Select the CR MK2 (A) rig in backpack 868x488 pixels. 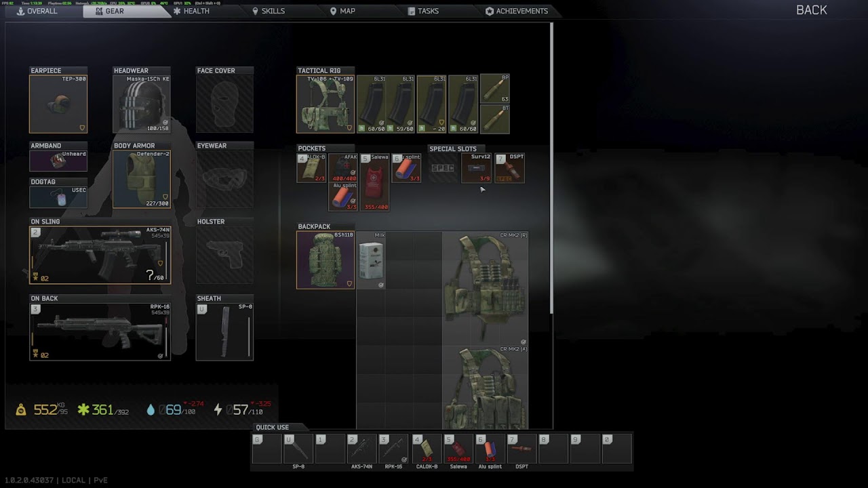(485, 387)
